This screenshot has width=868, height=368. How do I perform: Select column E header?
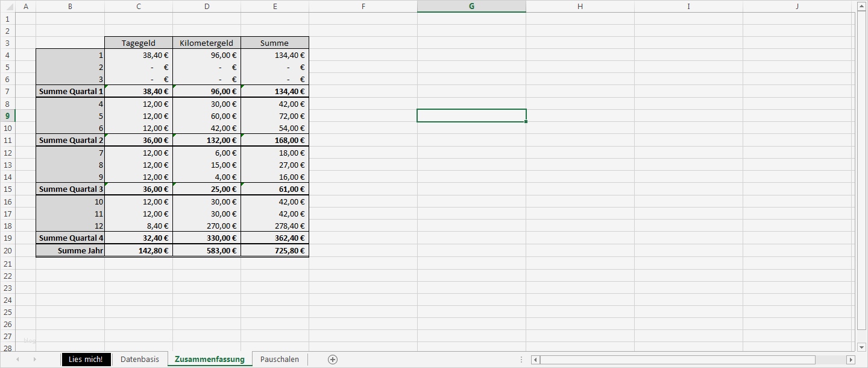click(x=275, y=6)
